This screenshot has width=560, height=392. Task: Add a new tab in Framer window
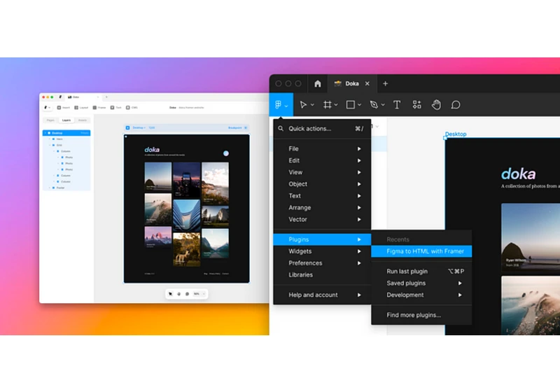(106, 97)
